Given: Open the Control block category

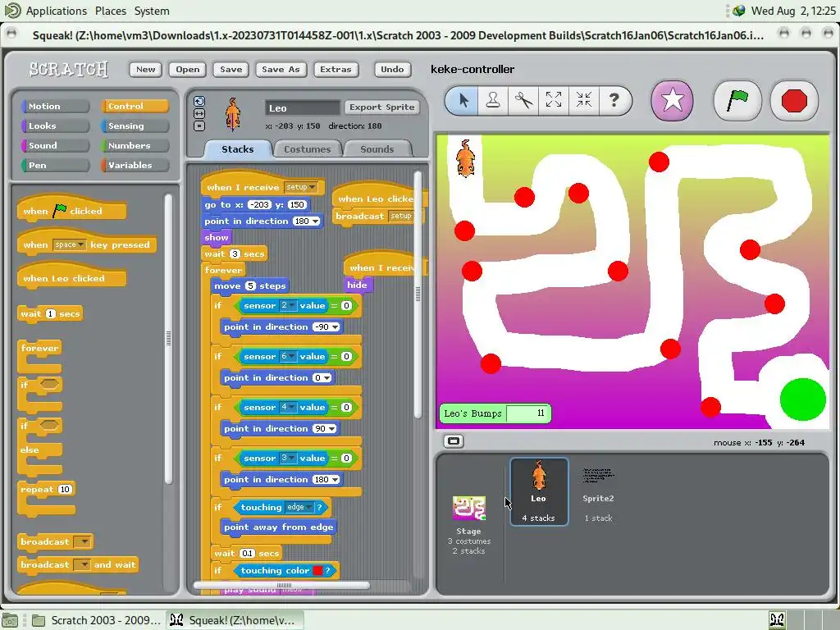Looking at the screenshot, I should tap(135, 106).
